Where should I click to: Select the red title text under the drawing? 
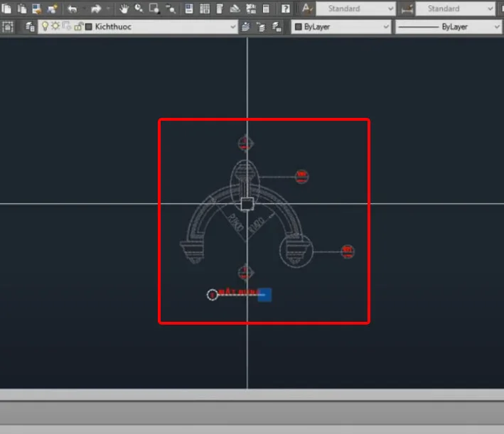(238, 293)
